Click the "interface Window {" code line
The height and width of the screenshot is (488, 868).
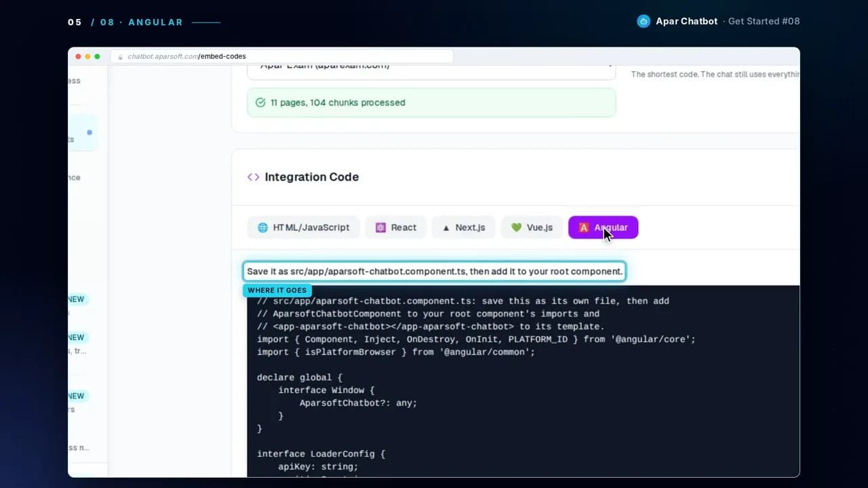point(326,390)
